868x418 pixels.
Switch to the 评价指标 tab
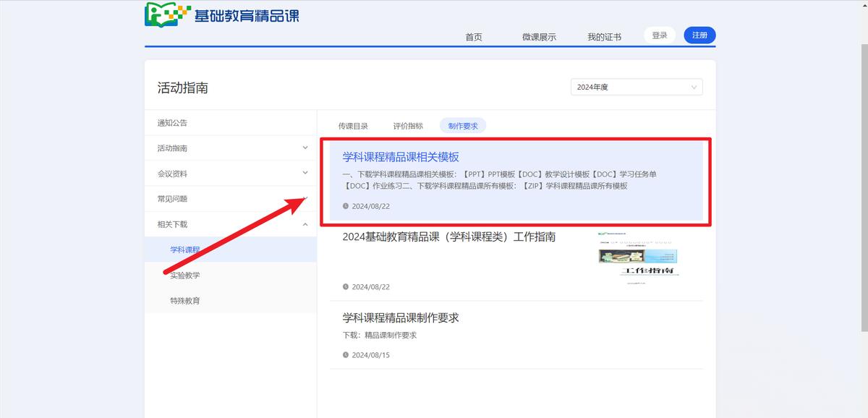(x=408, y=126)
